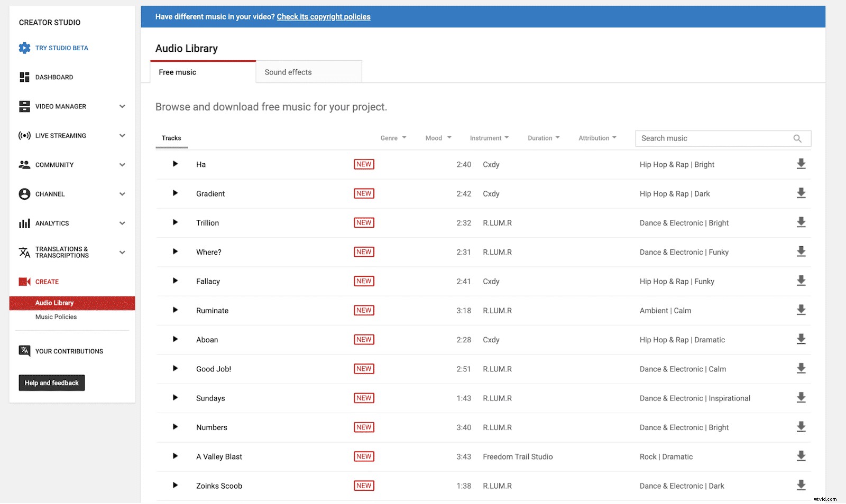Switch to the Sound effects tab
The height and width of the screenshot is (504, 846).
[288, 72]
